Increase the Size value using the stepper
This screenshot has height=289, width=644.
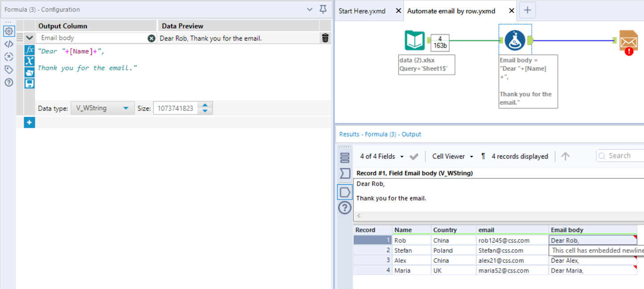pyautogui.click(x=205, y=105)
